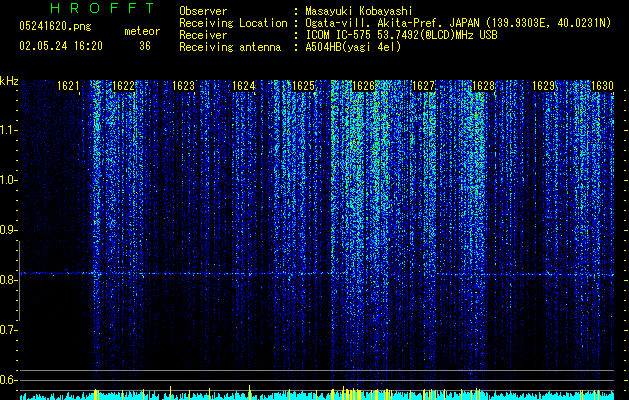Click the 0.8 frequency axis label
Viewport: 629px width, 400px height.
pyautogui.click(x=8, y=280)
